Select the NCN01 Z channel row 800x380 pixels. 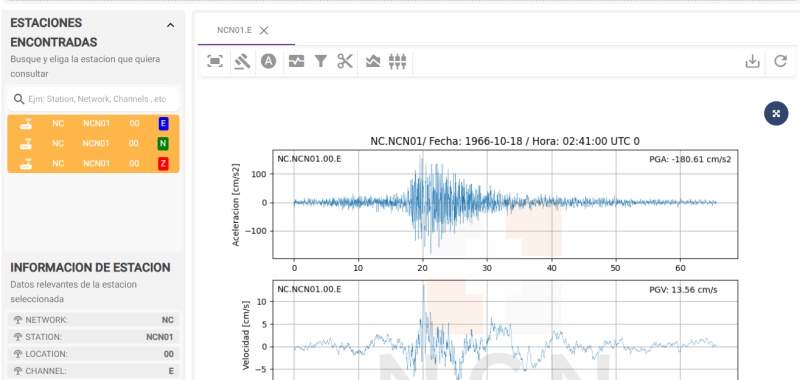click(x=93, y=163)
